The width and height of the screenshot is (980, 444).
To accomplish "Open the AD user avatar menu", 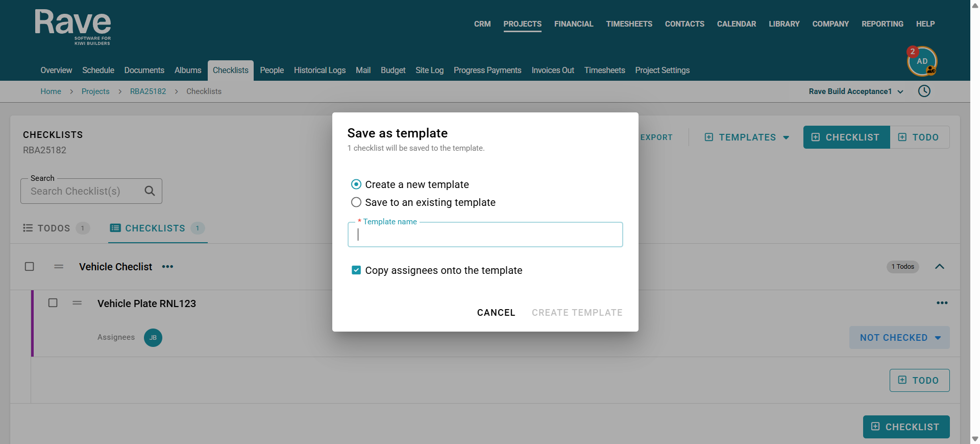I will 922,61.
